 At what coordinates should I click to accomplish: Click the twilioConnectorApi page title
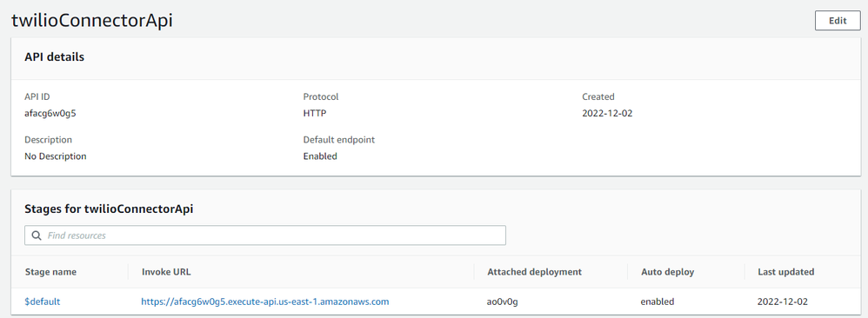click(x=92, y=21)
